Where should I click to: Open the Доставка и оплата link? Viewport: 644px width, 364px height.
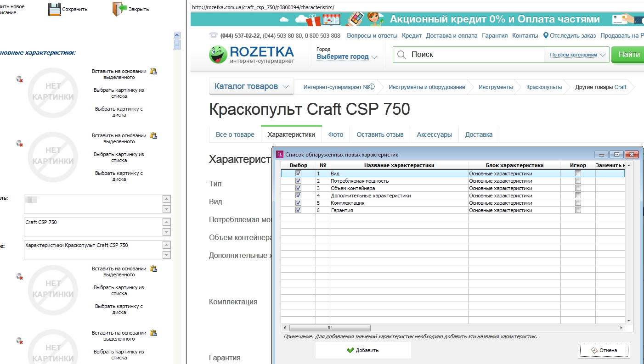[452, 35]
